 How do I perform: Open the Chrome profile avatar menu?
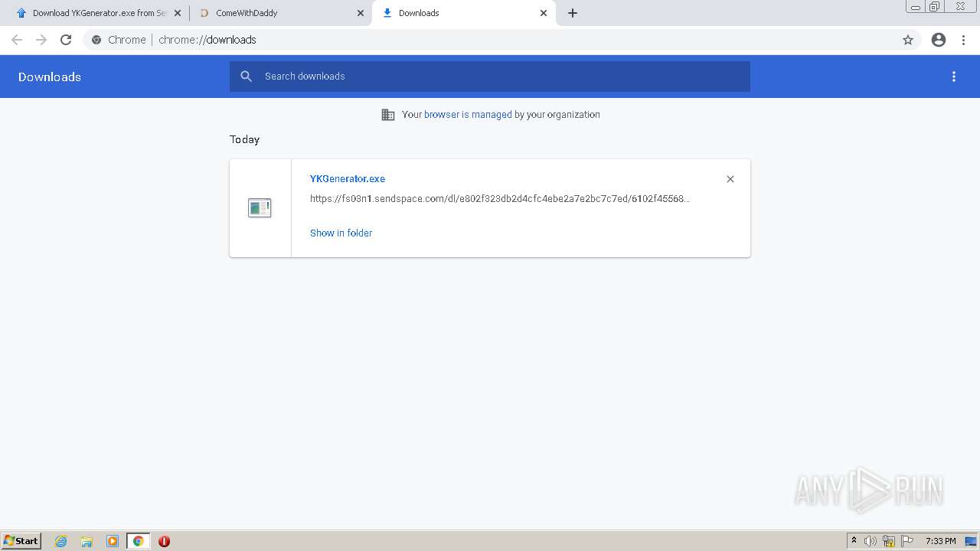(x=939, y=40)
